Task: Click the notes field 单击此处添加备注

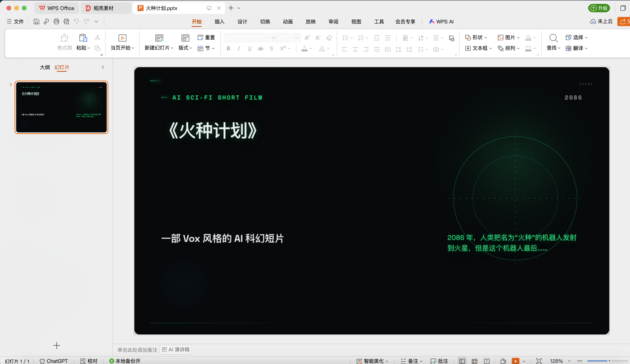Action: [x=137, y=350]
